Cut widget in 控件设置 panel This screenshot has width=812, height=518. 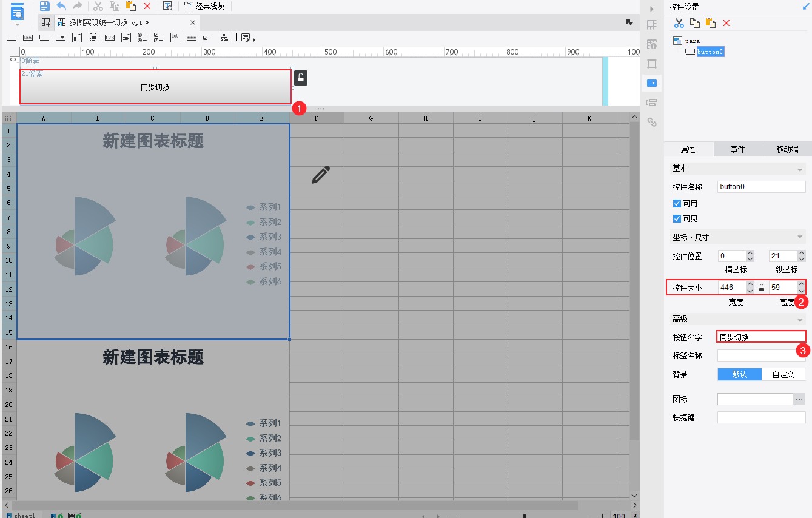(x=679, y=23)
